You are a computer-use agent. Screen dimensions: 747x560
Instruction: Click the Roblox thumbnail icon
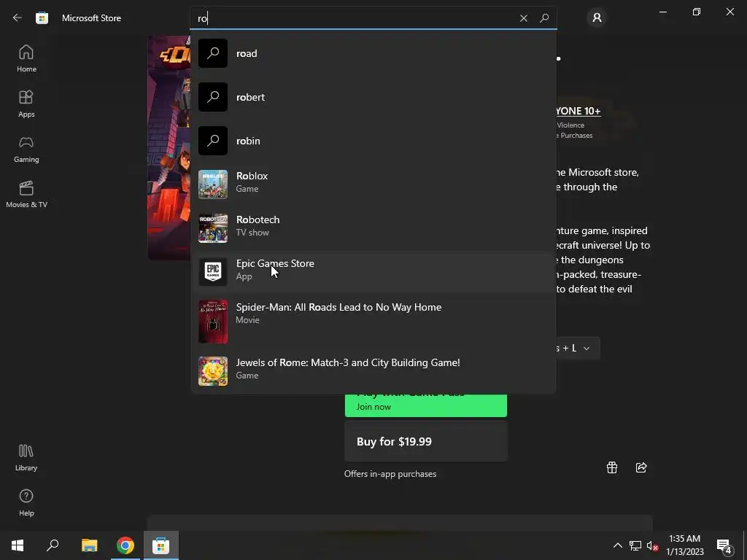(212, 184)
